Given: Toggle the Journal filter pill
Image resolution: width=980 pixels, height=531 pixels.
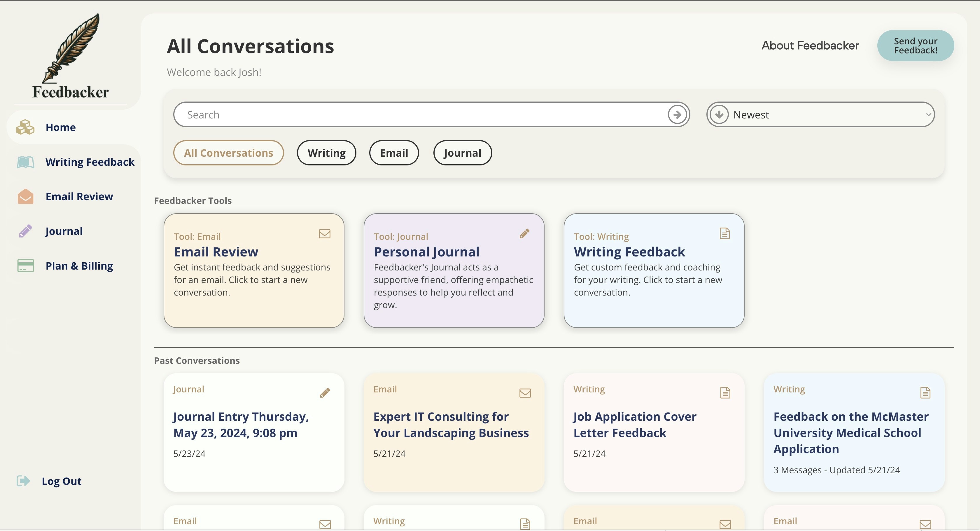Looking at the screenshot, I should click(x=462, y=153).
